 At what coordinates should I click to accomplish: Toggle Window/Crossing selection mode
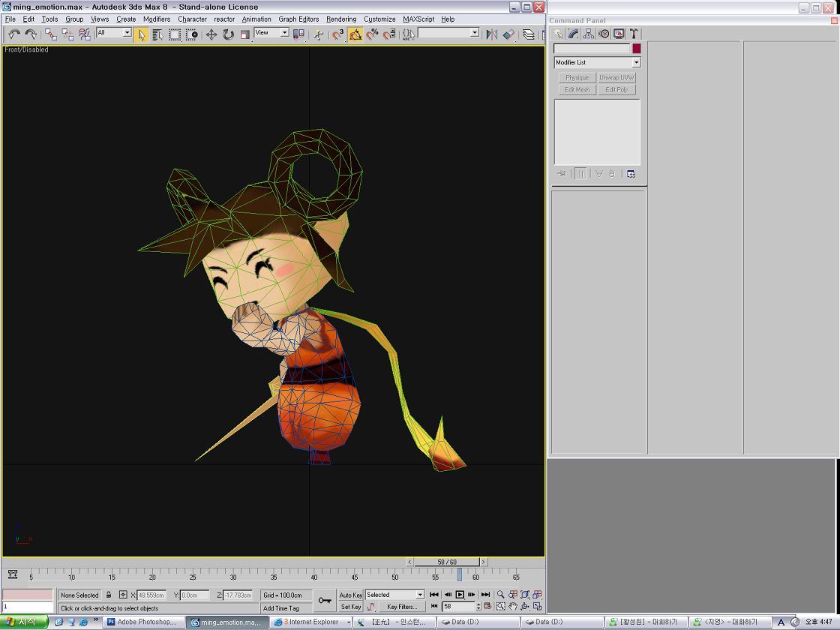click(x=192, y=34)
